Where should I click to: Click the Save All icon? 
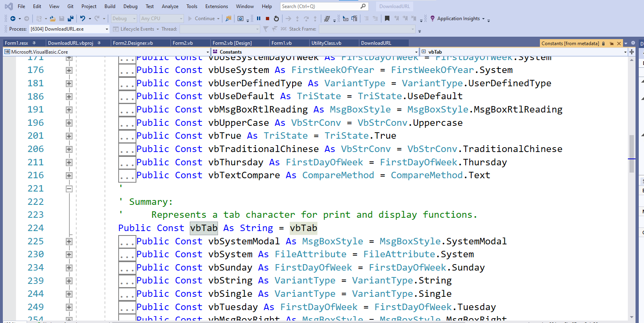click(71, 19)
